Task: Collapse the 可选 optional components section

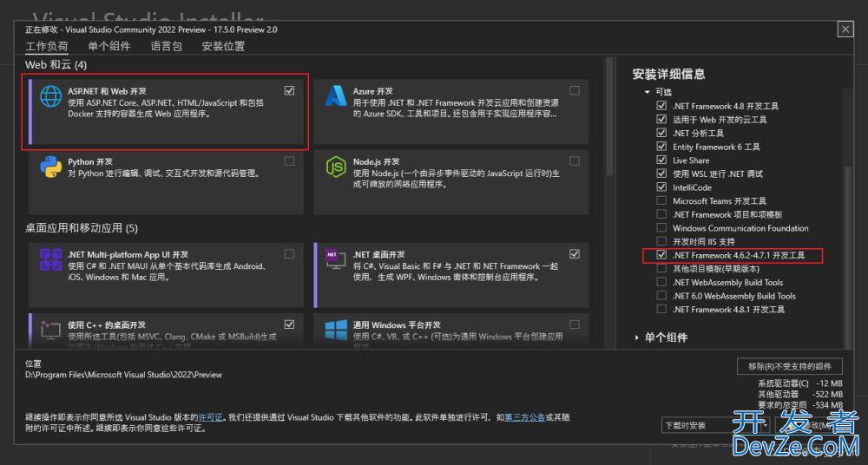Action: pyautogui.click(x=648, y=92)
